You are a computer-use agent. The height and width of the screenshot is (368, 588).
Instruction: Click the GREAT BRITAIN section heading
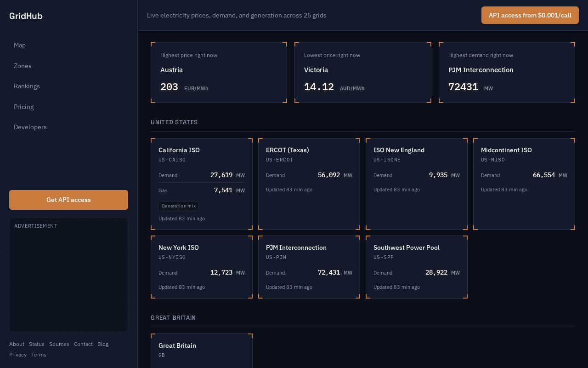coord(173,318)
